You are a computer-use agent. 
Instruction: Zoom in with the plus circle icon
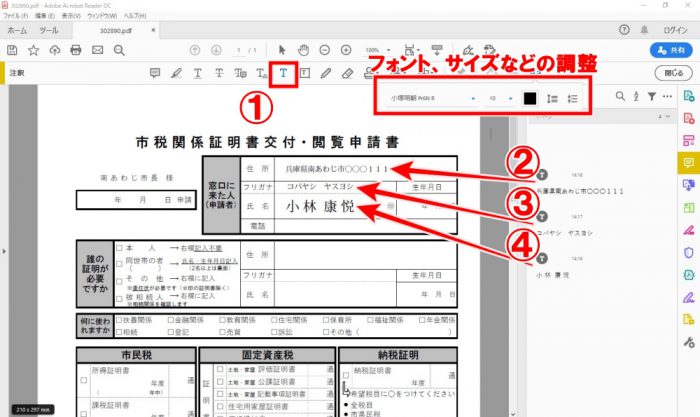click(346, 50)
